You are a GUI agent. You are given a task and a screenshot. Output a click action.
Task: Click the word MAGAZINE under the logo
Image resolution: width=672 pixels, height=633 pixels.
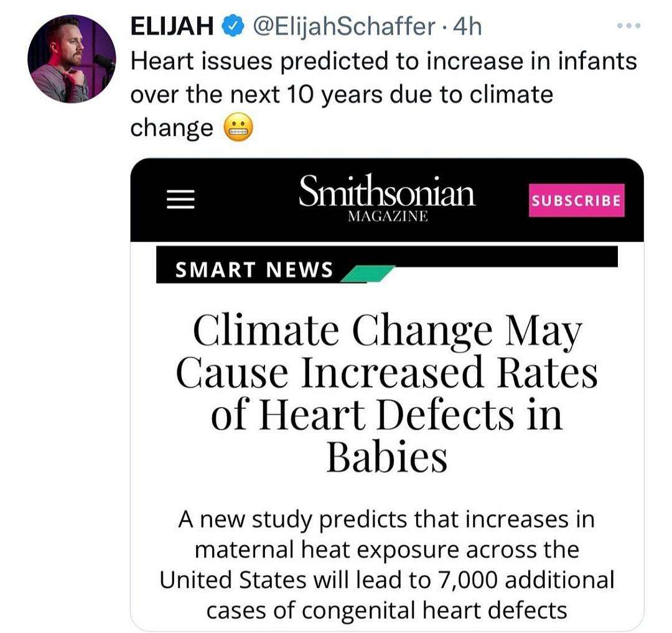388,216
